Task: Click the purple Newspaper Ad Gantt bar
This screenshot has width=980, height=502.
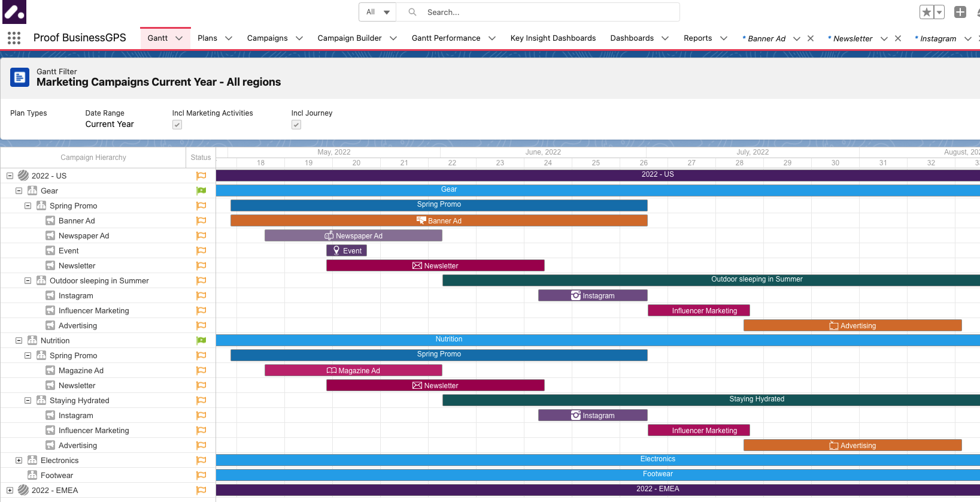Action: (353, 235)
